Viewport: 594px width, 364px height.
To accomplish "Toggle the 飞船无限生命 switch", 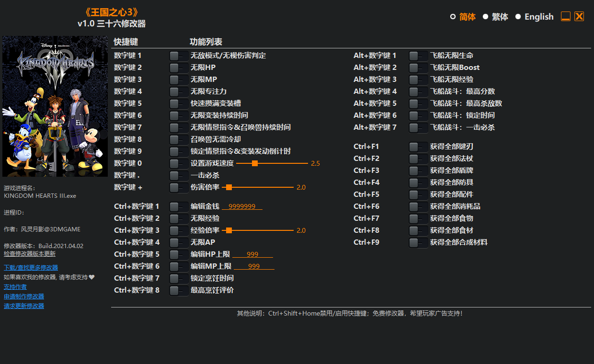I will click(418, 56).
